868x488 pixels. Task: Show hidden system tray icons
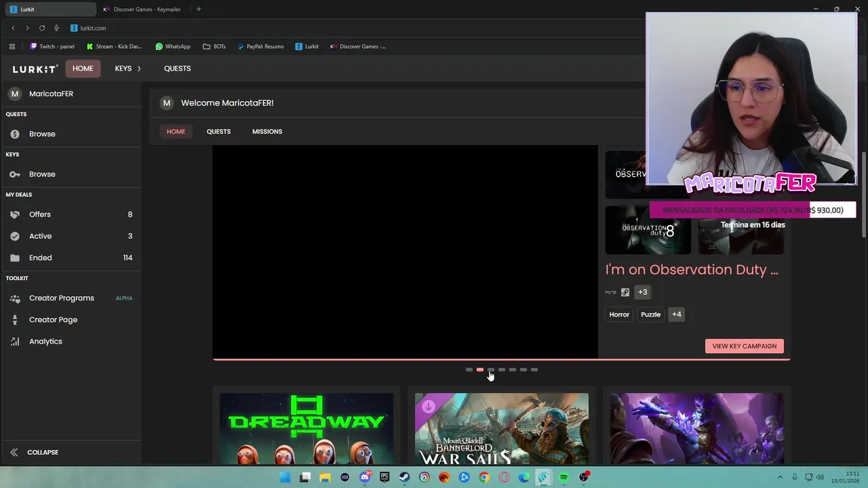coord(780,477)
